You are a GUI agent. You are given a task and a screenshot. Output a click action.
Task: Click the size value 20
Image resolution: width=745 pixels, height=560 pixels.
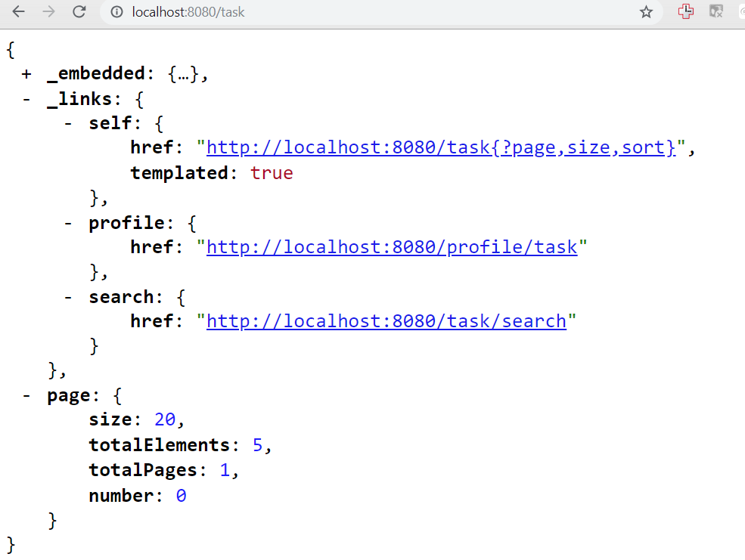(x=164, y=419)
